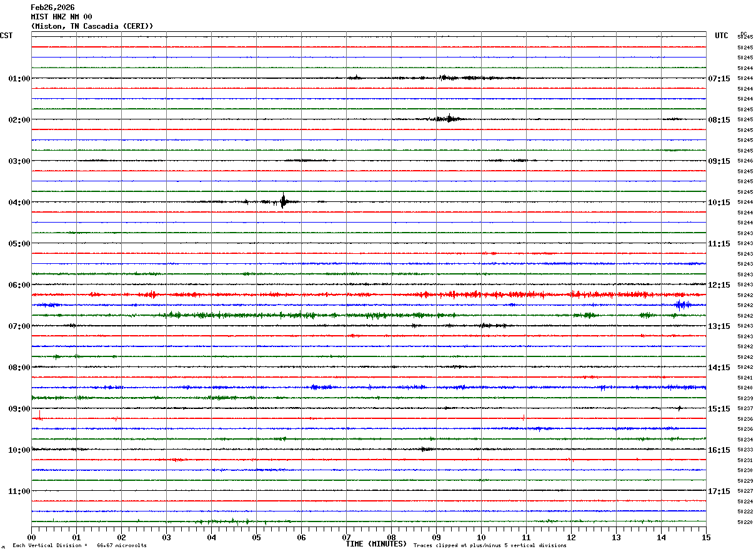The width and height of the screenshot is (756, 554).
Task: Click the DC column header at the top right
Action: coord(744,33)
